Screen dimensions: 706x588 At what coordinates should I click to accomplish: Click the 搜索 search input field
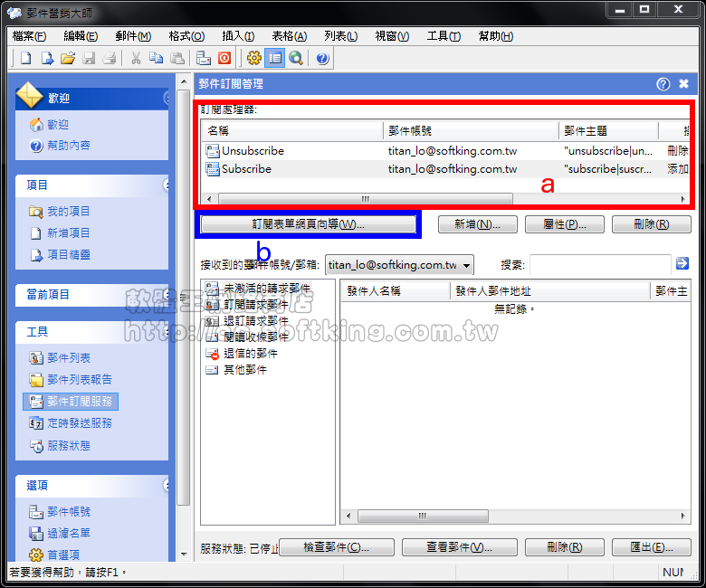[x=599, y=264]
